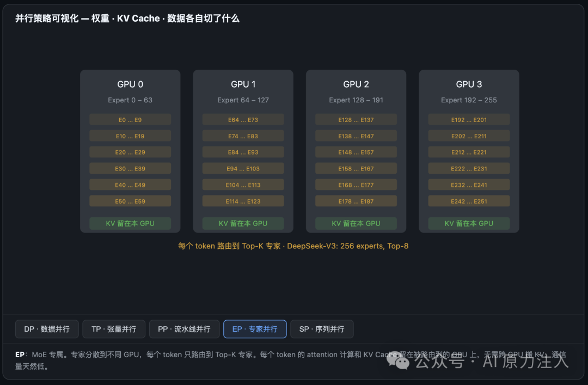
Task: Click the E114 ... E123 expert block
Action: point(243,201)
